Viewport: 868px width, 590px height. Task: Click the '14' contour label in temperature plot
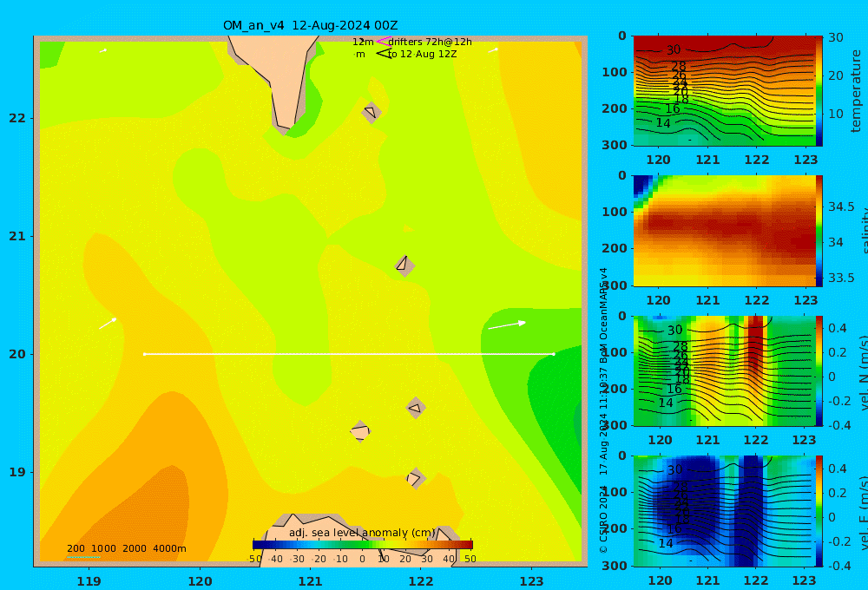pyautogui.click(x=663, y=123)
